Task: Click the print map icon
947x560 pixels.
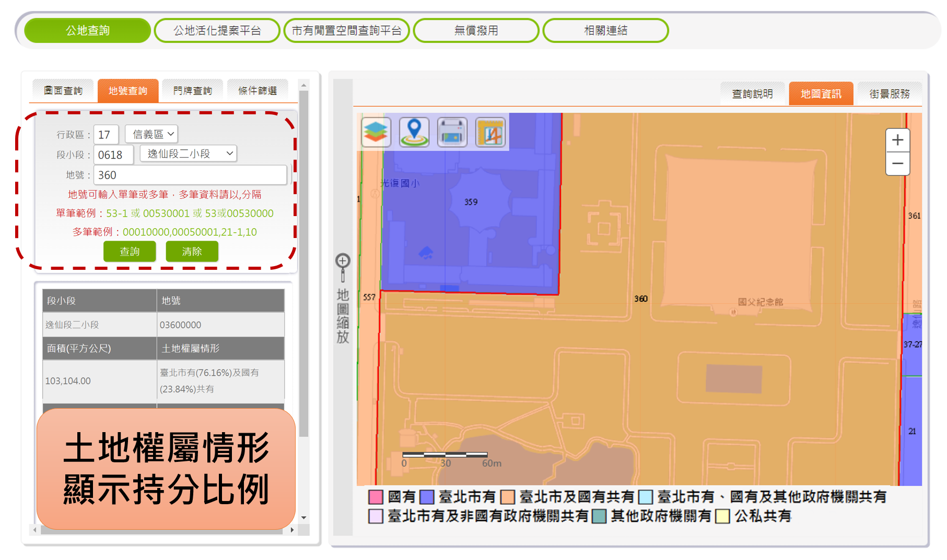Action: tap(452, 132)
